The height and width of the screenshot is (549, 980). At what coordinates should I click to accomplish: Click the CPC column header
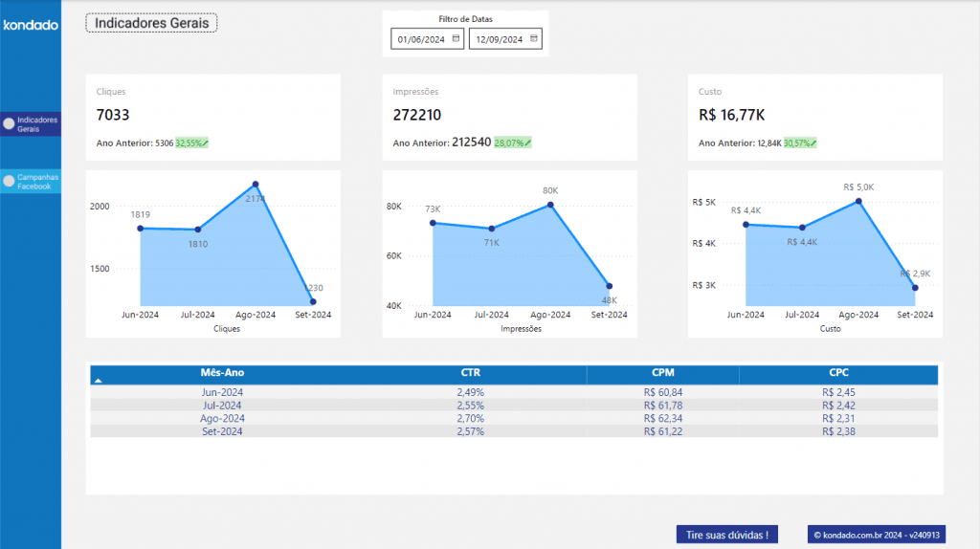tap(838, 373)
